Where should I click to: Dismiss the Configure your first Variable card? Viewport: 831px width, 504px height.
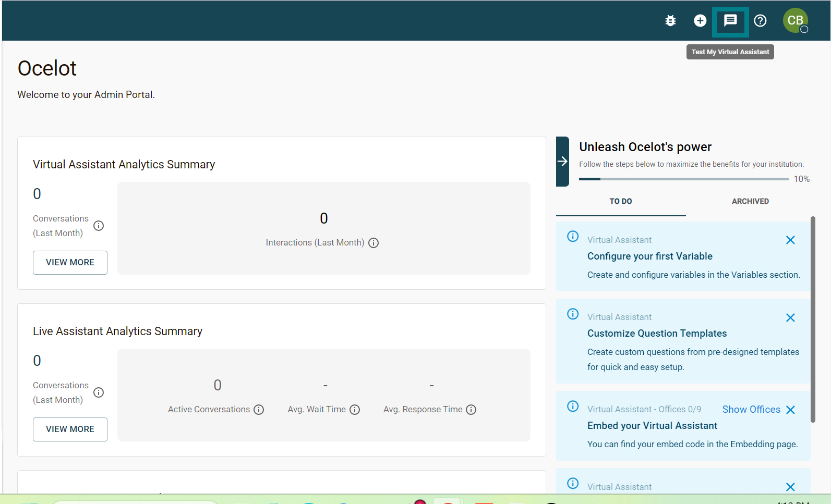pyautogui.click(x=790, y=240)
